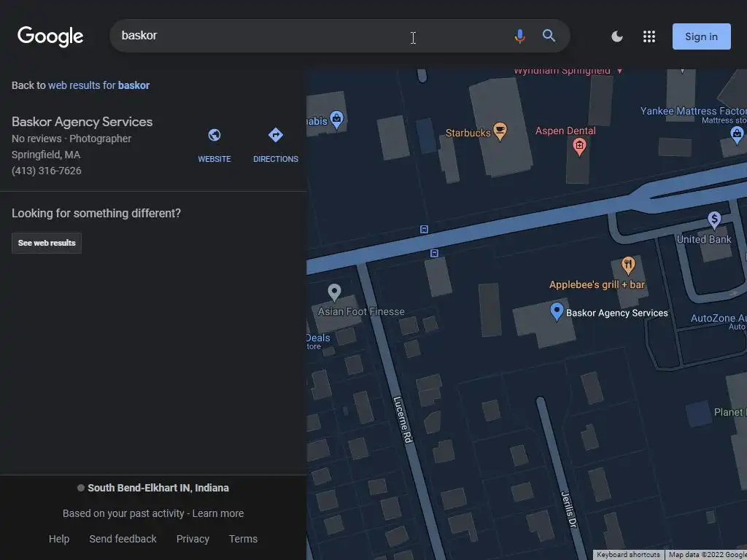The height and width of the screenshot is (560, 747).
Task: Click the Starbucks map label
Action: tap(468, 133)
